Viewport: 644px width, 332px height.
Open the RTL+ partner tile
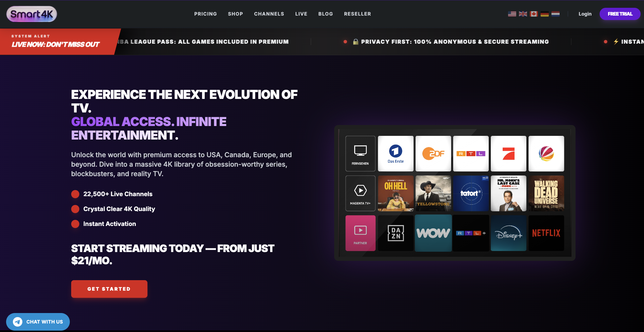point(471,233)
